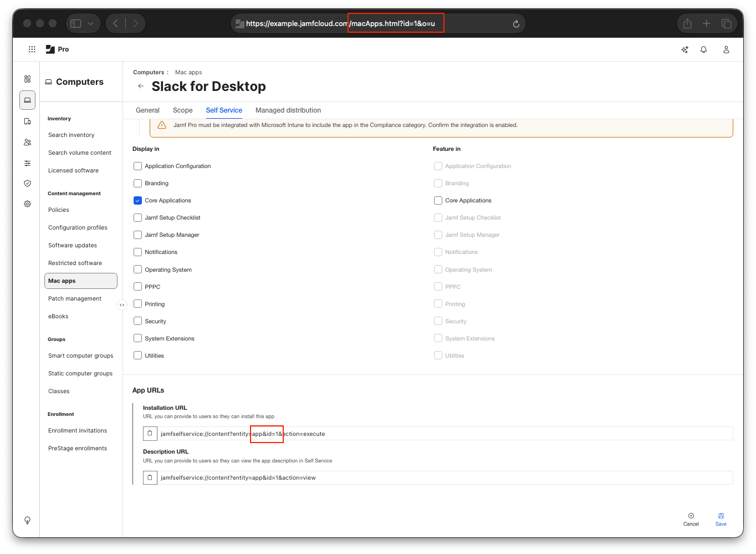The image size is (756, 554).
Task: Open Configuration profiles in sidebar
Action: (x=78, y=227)
